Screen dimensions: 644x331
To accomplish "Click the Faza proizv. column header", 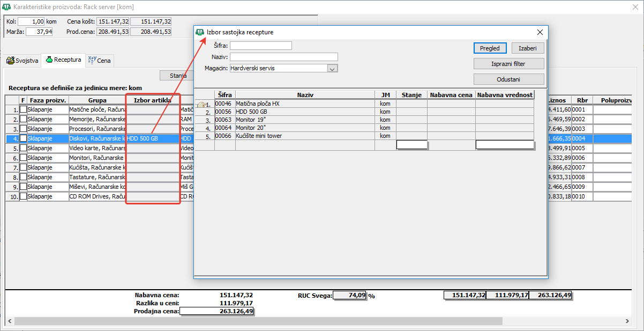I will click(x=47, y=100).
